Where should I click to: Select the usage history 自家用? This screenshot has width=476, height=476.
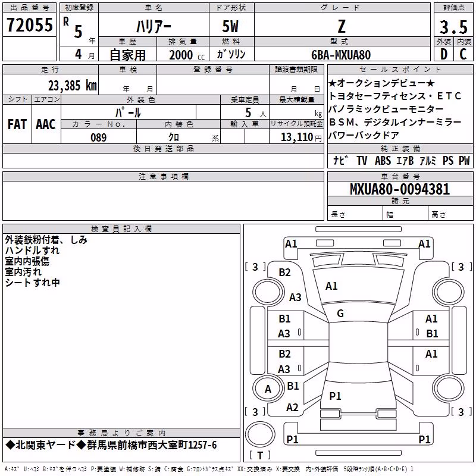click(127, 55)
